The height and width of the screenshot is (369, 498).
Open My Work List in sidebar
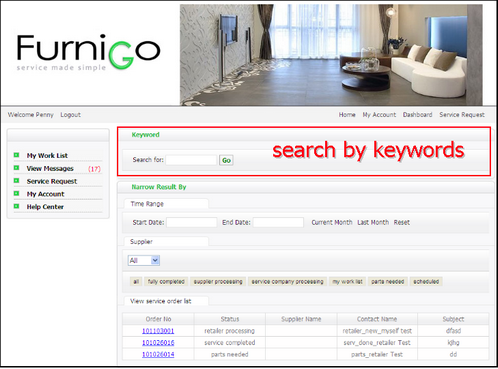(x=47, y=155)
